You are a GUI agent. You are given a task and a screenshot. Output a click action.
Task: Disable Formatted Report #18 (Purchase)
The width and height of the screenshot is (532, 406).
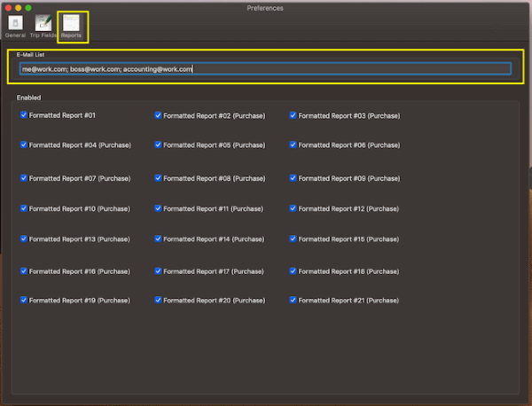coord(293,271)
